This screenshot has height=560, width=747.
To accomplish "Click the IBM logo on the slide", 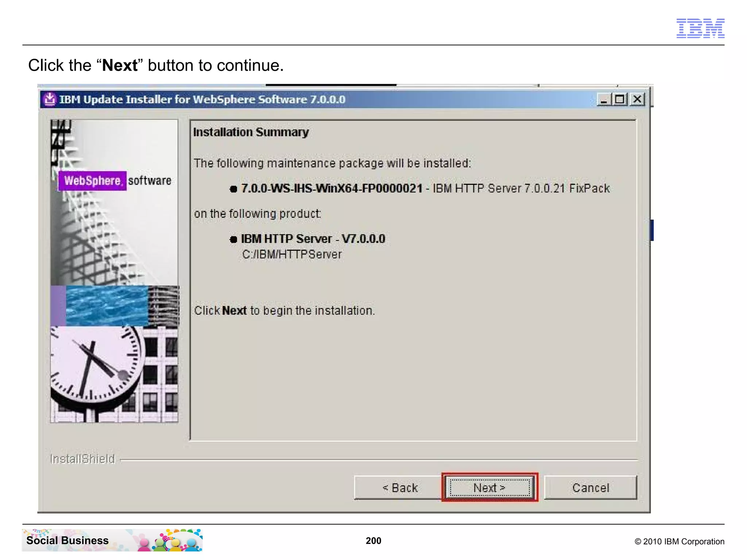I will point(700,28).
